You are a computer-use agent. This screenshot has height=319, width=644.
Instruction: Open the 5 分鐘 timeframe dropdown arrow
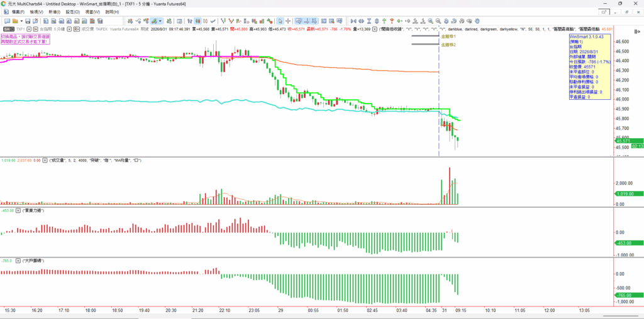pos(69,29)
